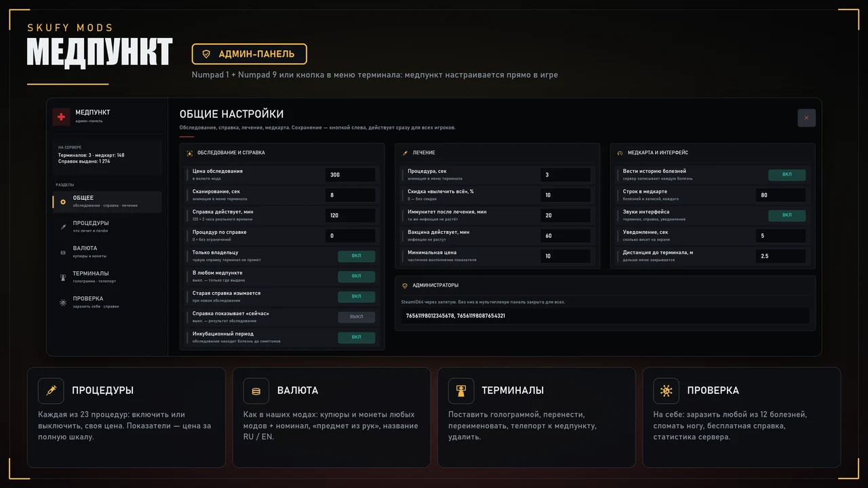
Task: Click the terminal icon next to Терминалы
Action: (x=63, y=277)
